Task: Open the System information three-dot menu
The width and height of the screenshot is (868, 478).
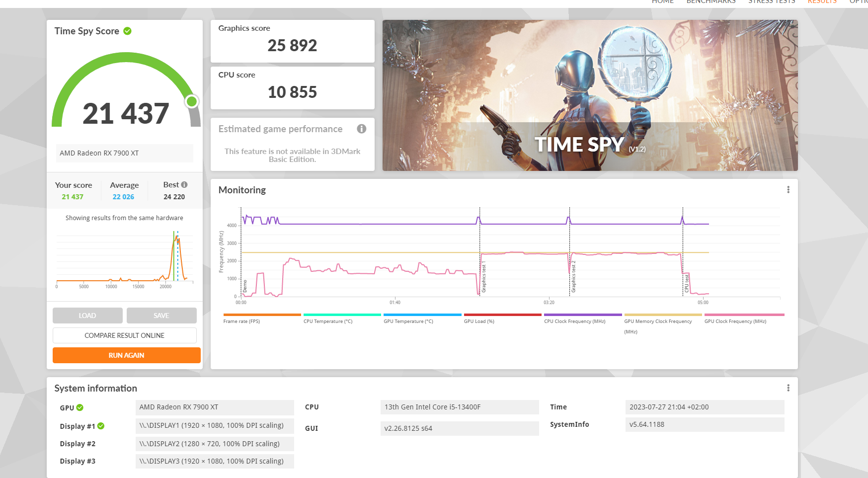Action: point(788,388)
